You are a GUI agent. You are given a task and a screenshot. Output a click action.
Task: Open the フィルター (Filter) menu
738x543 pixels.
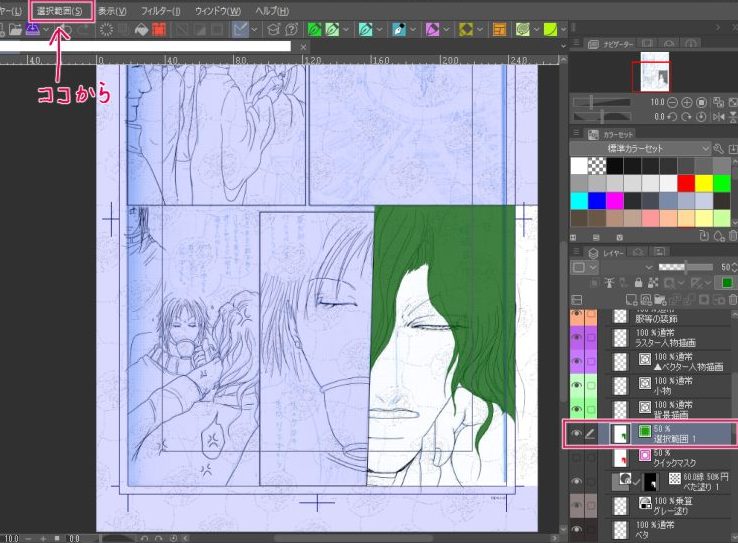click(x=160, y=11)
